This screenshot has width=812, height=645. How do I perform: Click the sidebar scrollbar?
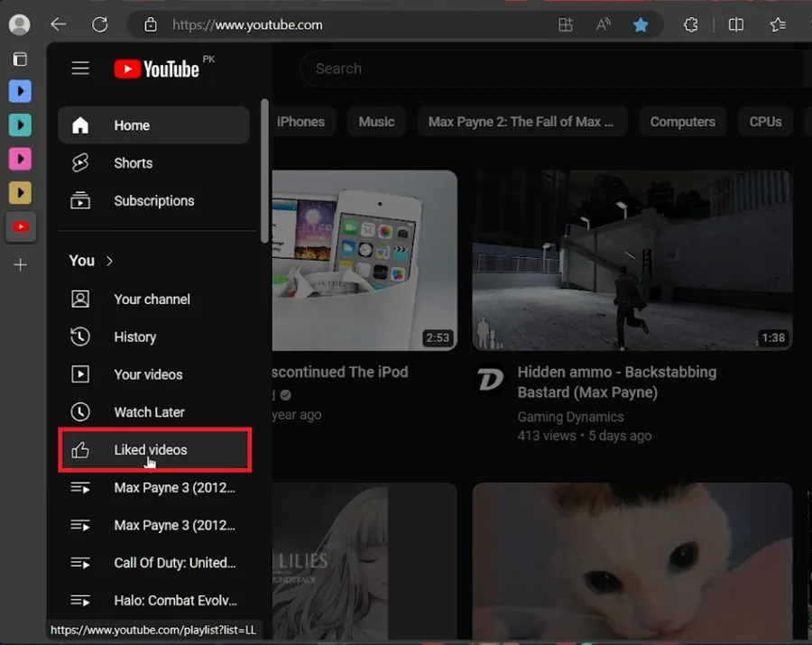pos(264,170)
